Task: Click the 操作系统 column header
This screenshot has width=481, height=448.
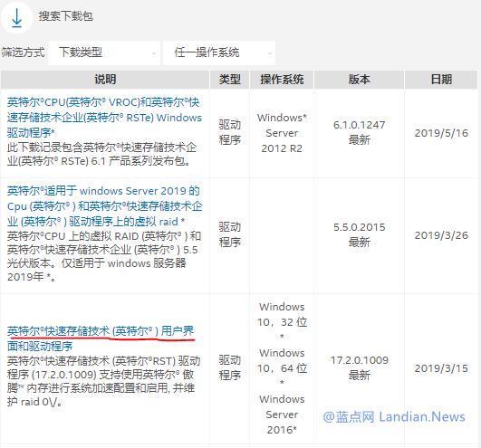Action: (282, 80)
